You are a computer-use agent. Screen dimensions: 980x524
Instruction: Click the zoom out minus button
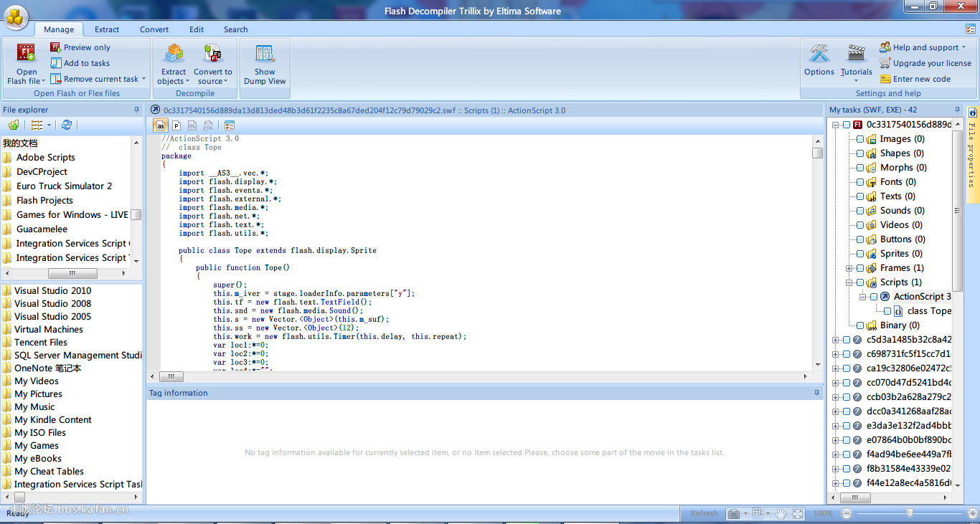point(847,513)
